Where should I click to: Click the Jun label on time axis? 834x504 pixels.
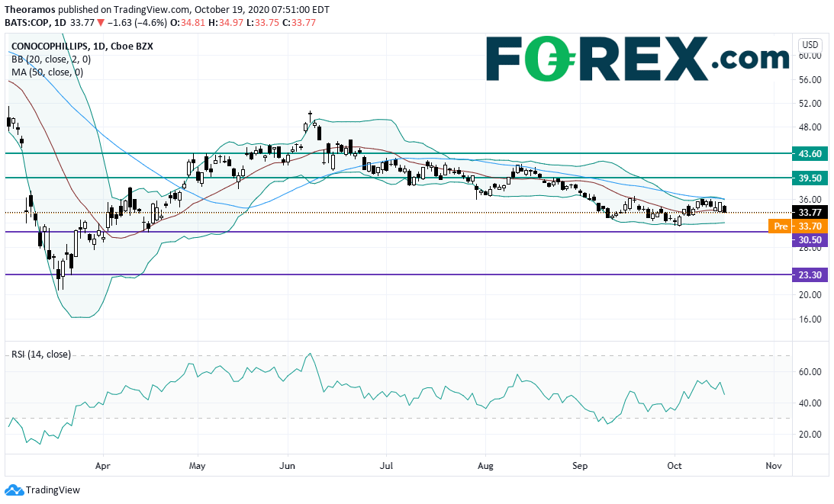287,466
